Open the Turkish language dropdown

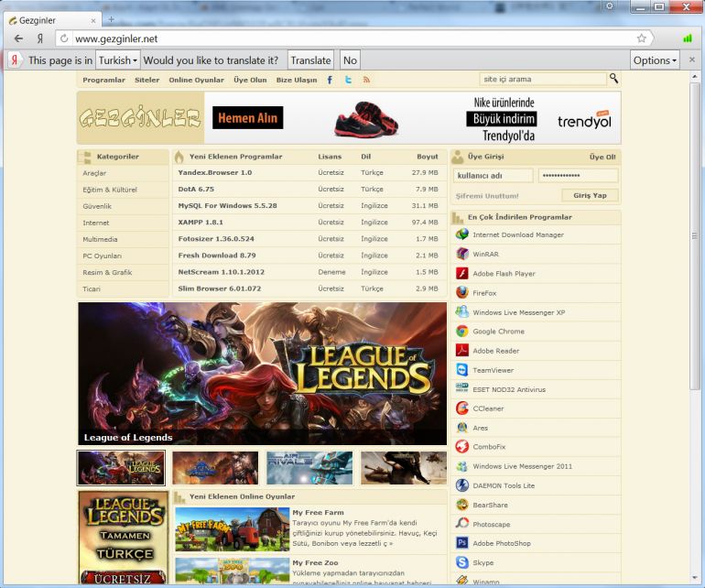click(118, 60)
